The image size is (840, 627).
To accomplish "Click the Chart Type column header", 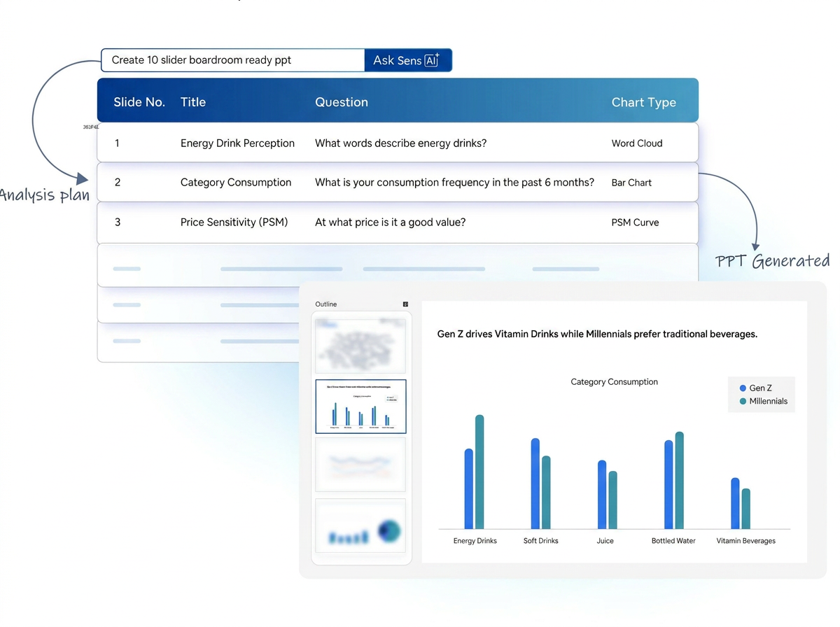I will [x=643, y=102].
